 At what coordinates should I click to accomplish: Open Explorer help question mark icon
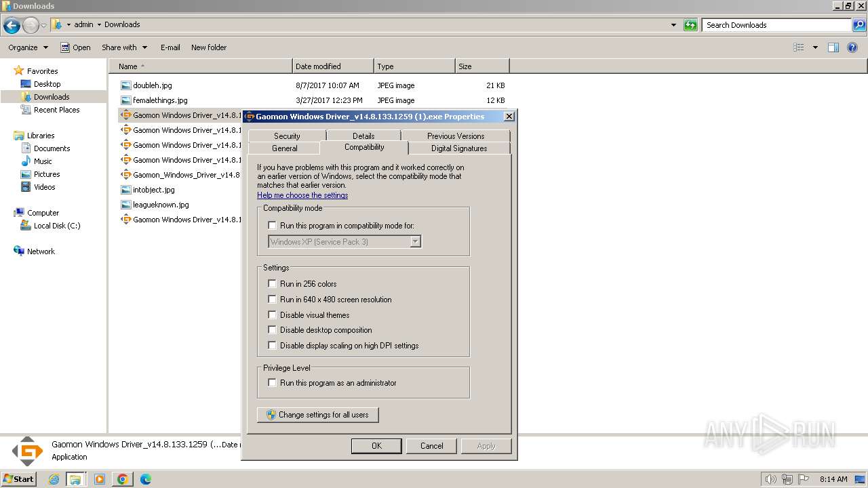(x=852, y=47)
